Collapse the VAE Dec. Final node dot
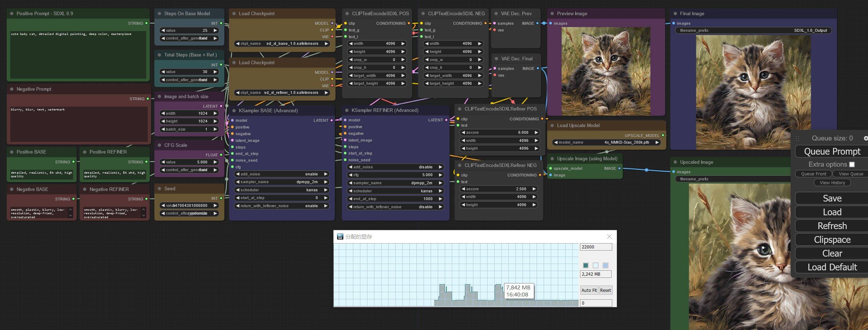 496,59
